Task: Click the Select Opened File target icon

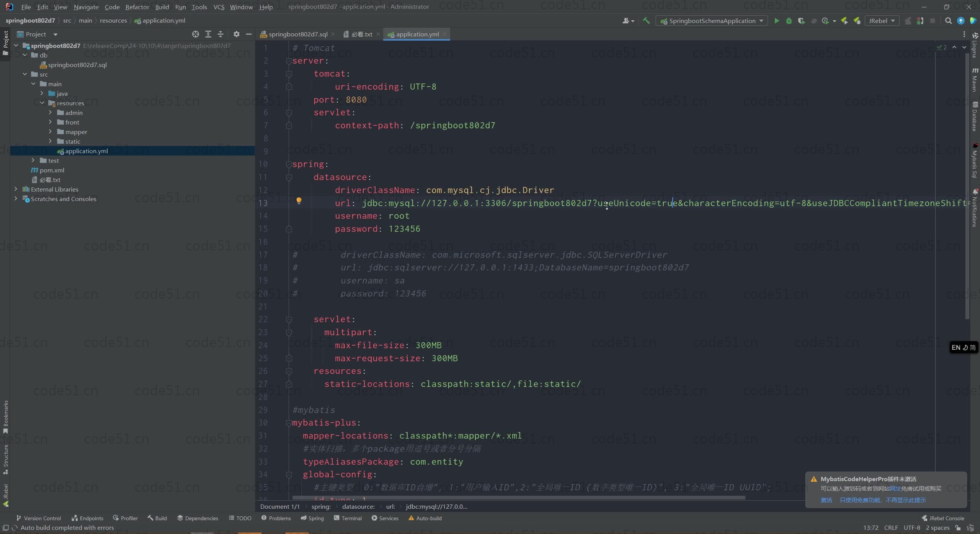Action: [196, 34]
